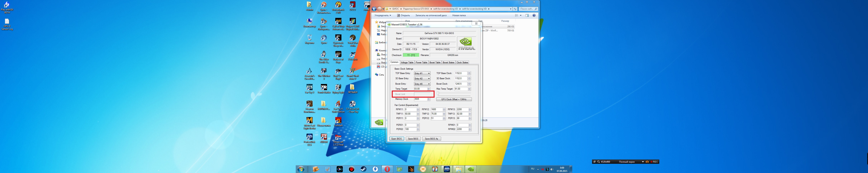
Task: Select the Grand Theft Auto V icon
Action: coord(352,73)
